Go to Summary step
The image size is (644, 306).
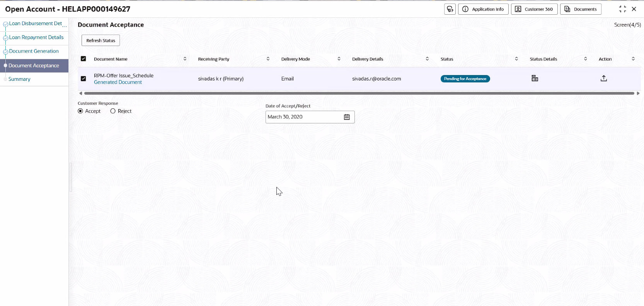tap(19, 79)
